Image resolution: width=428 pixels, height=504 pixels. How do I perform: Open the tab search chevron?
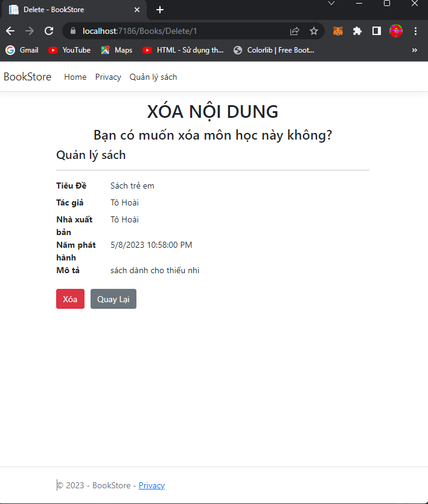point(331,4)
